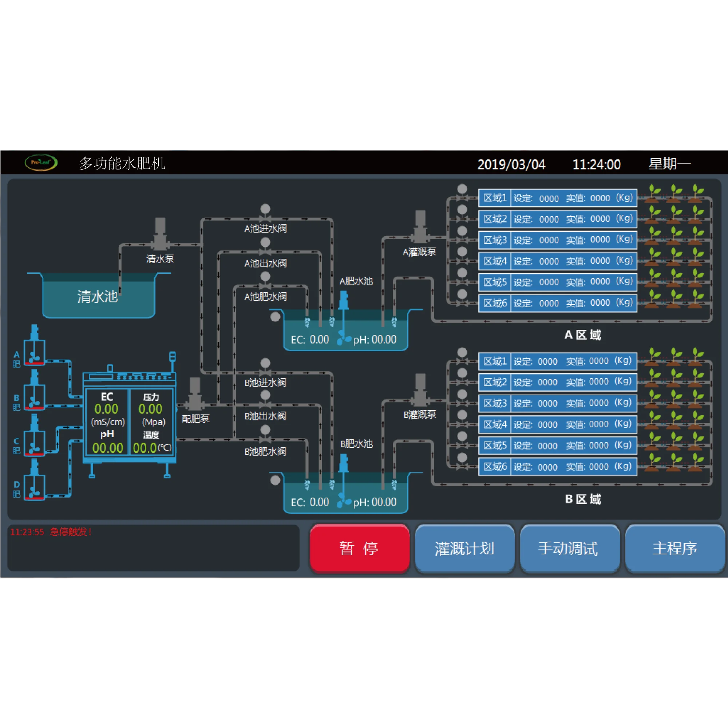The image size is (728, 728).
Task: Click the EC 0.00 reading display
Action: (107, 409)
